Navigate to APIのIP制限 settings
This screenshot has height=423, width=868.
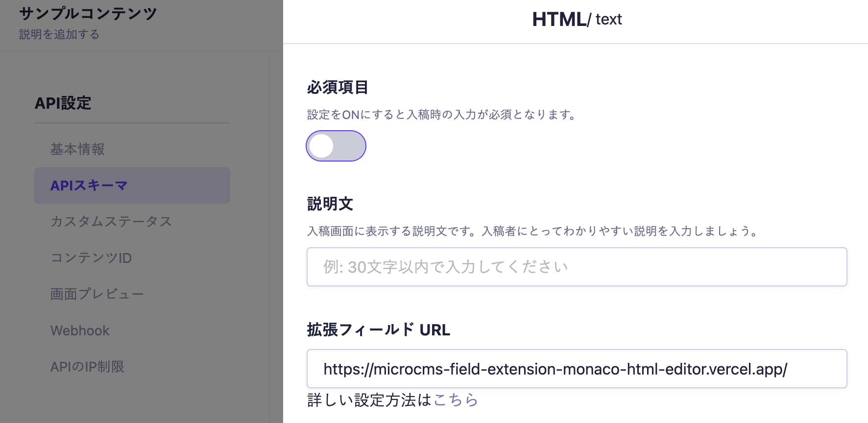(x=87, y=367)
